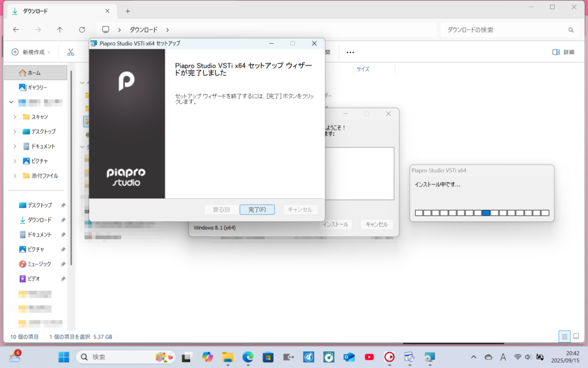588x368 pixels.
Task: Expand the スキャン folder in the tree
Action: pos(15,117)
